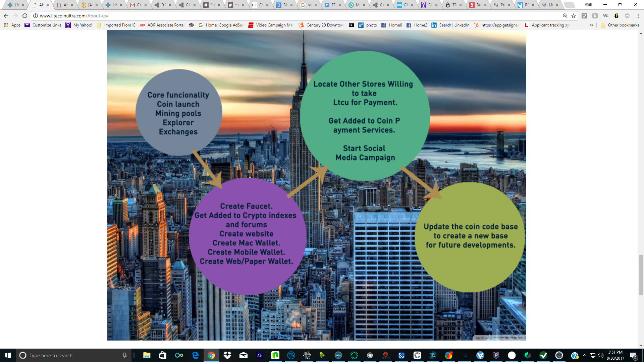Open the ADP Associate Portal bookmark
The width and height of the screenshot is (644, 362).
tap(162, 25)
